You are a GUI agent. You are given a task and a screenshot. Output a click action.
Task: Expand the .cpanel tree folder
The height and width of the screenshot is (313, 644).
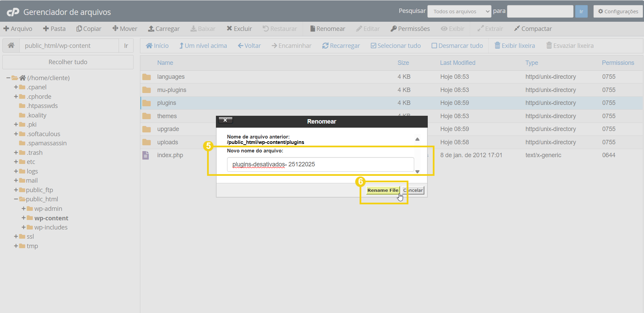coord(16,87)
